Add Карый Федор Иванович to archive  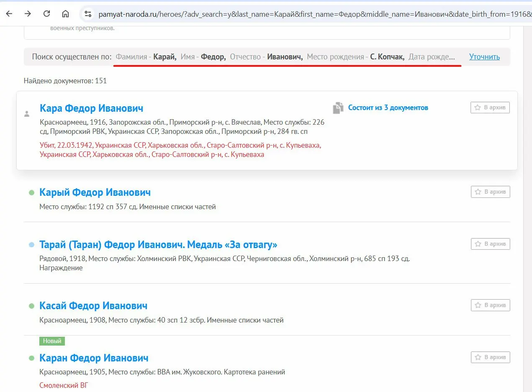(x=491, y=192)
